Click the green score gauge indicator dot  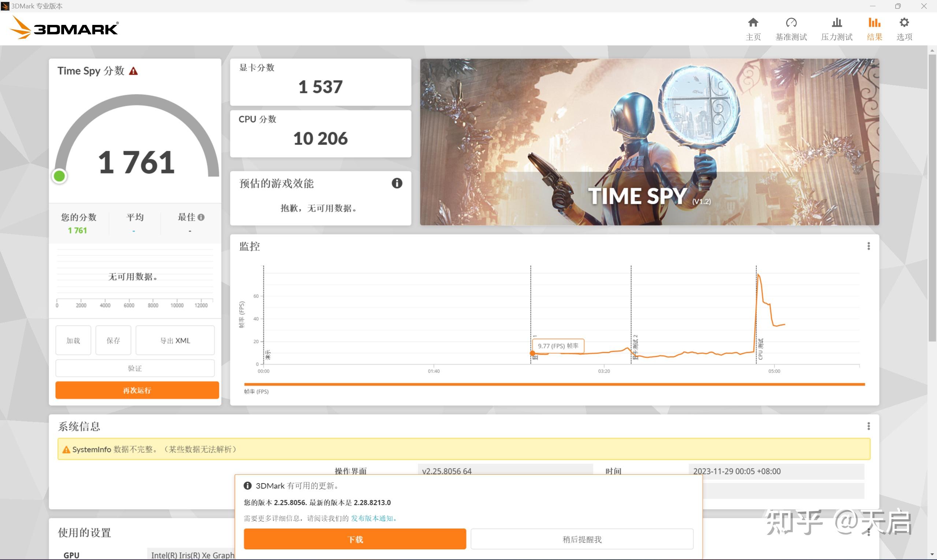tap(60, 176)
